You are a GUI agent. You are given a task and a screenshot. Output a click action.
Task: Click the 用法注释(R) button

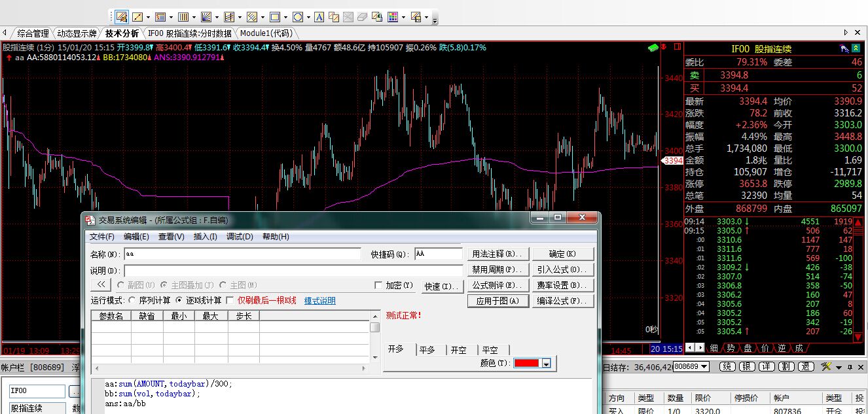pyautogui.click(x=497, y=254)
